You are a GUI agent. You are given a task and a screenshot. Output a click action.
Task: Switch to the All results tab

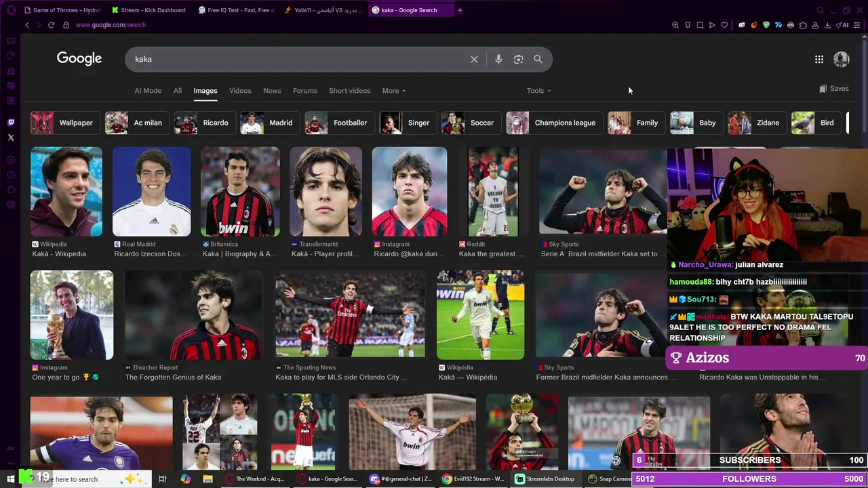pos(178,91)
